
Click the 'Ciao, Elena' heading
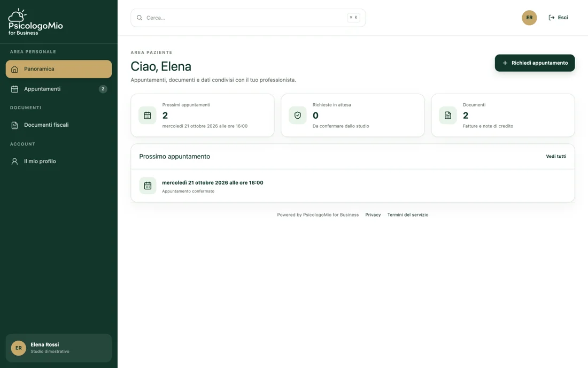[161, 66]
